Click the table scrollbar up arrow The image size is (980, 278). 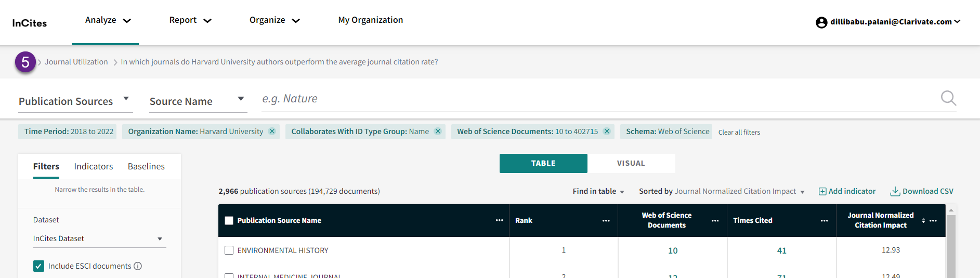pos(951,210)
